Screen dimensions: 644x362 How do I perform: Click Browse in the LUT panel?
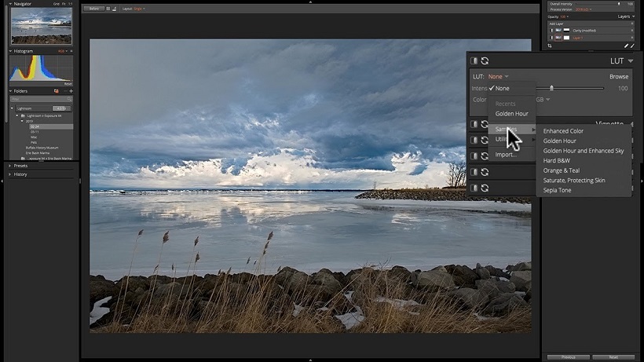(619, 76)
